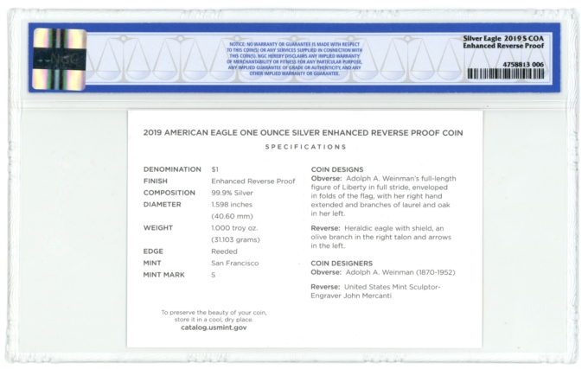Click the finish value 'Enhanced Reverse Proof'
Screen dimensions: 588x369
(x=253, y=181)
